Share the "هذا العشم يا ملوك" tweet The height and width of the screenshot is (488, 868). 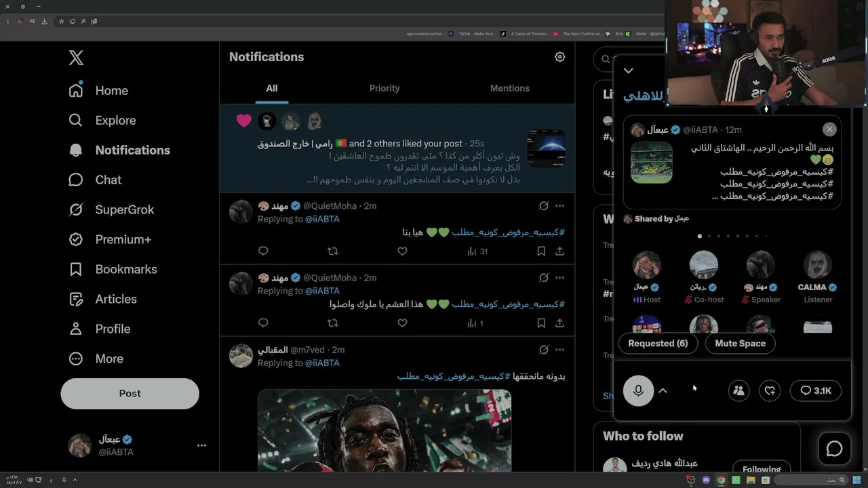coord(559,323)
